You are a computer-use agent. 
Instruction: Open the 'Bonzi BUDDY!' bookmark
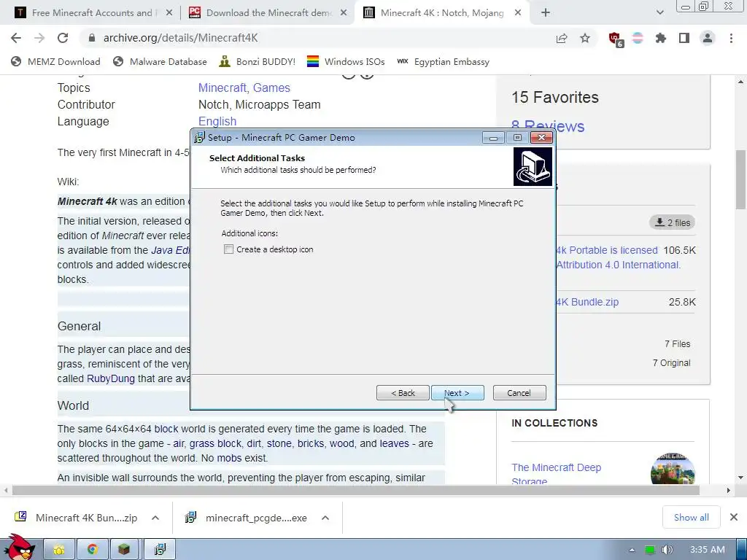coord(257,61)
